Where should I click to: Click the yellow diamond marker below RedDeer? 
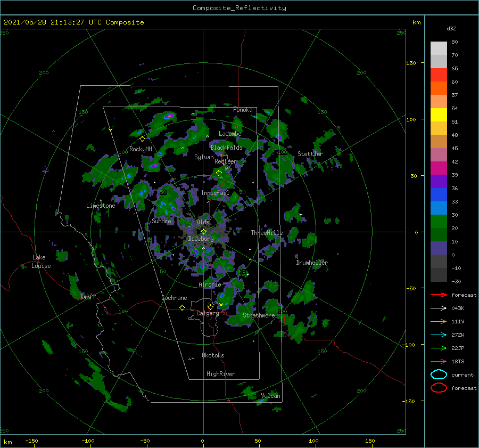[x=219, y=173]
